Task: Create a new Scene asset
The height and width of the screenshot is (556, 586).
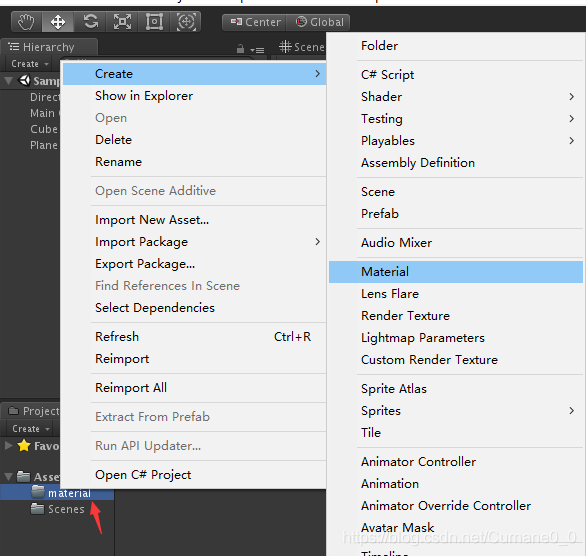Action: pyautogui.click(x=456, y=192)
